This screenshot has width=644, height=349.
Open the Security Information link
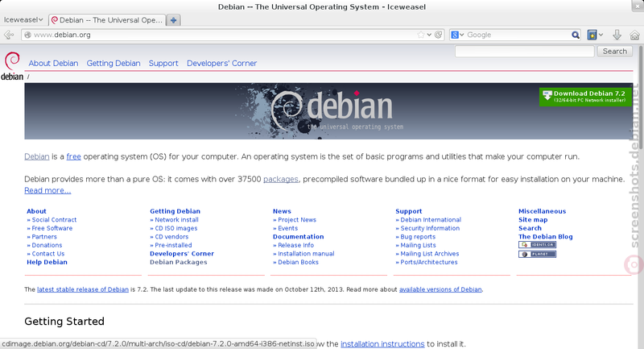pos(430,228)
